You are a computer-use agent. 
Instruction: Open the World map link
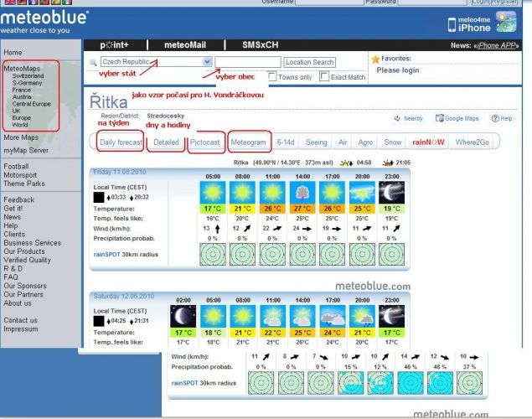[20, 125]
